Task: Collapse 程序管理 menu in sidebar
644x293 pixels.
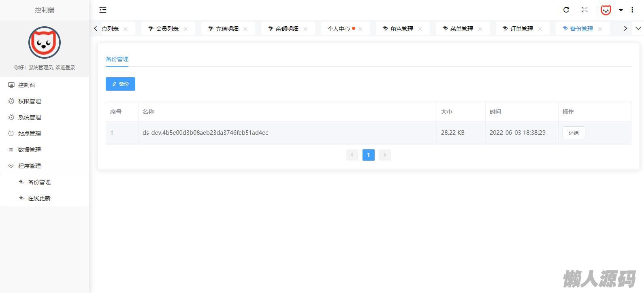Action: [29, 166]
